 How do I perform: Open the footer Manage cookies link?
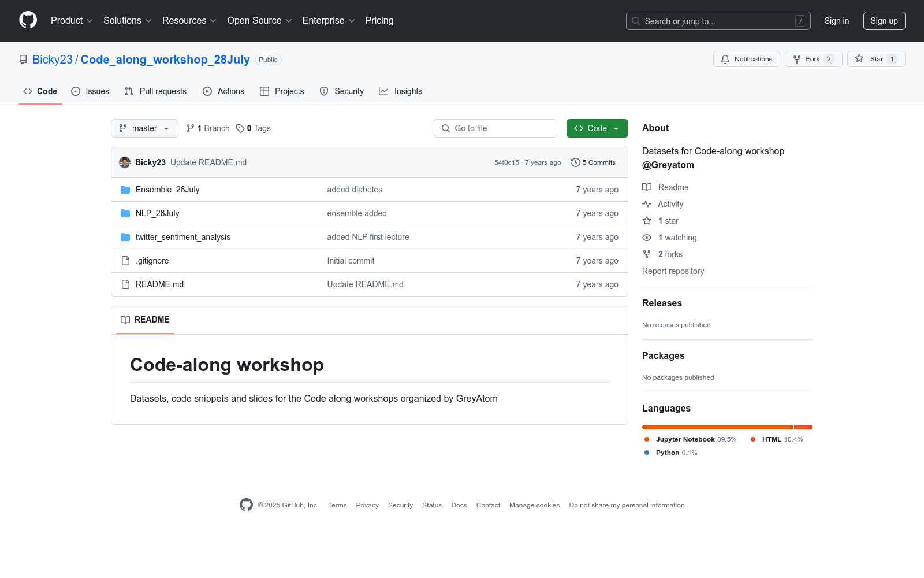[x=534, y=505]
